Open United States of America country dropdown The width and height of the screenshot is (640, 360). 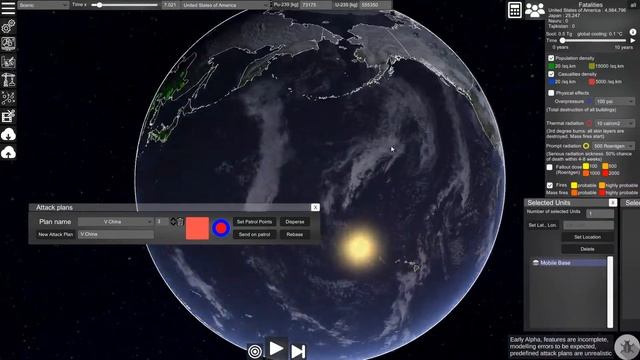click(225, 5)
